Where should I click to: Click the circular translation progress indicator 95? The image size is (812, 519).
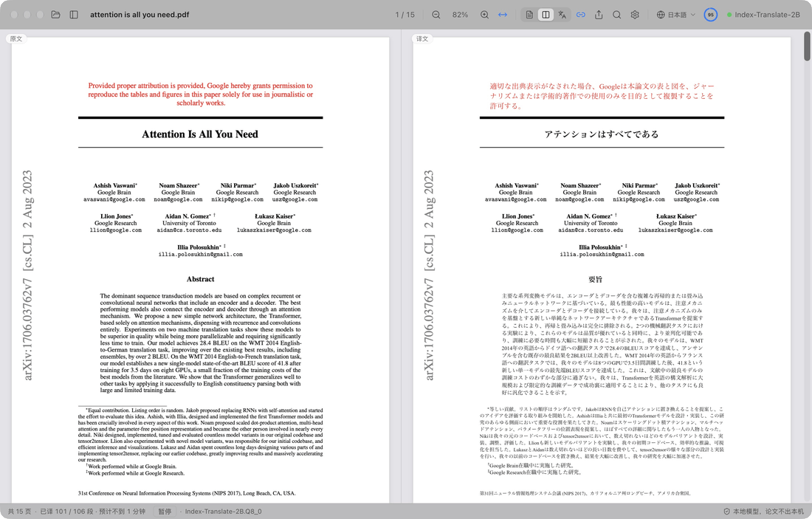[710, 15]
